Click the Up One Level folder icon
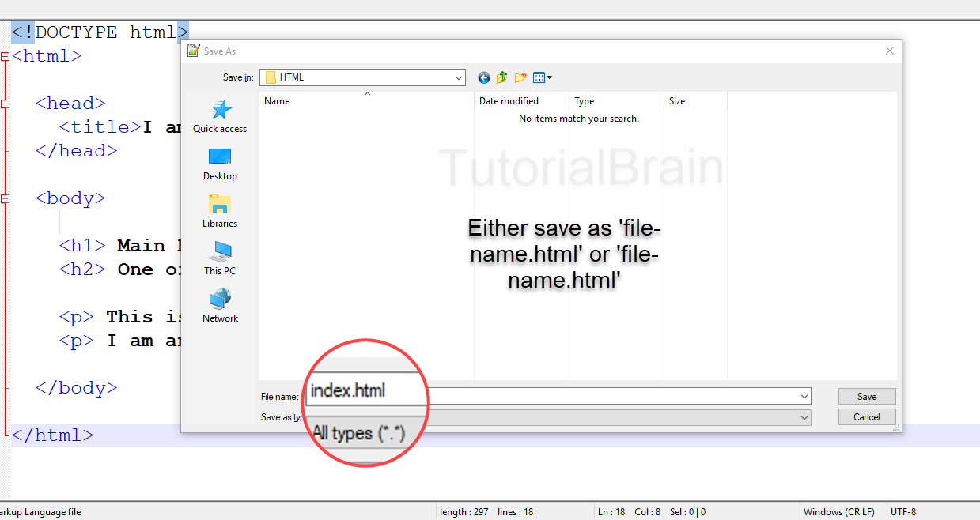980x520 pixels. point(502,77)
